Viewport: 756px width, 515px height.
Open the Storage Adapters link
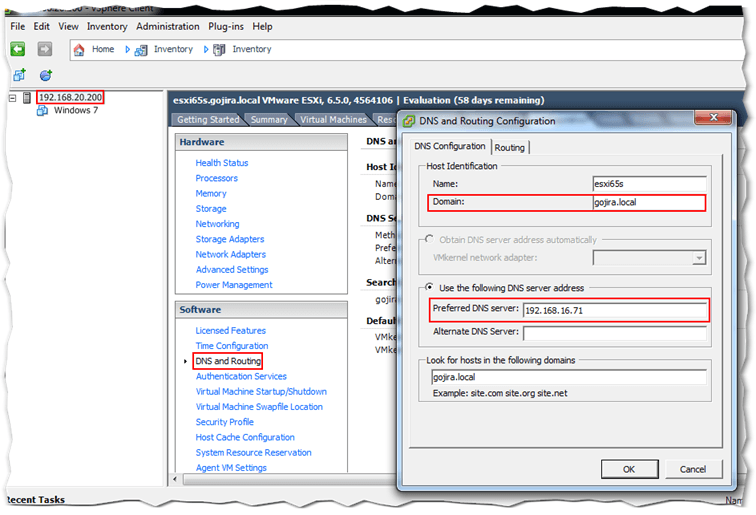(230, 239)
